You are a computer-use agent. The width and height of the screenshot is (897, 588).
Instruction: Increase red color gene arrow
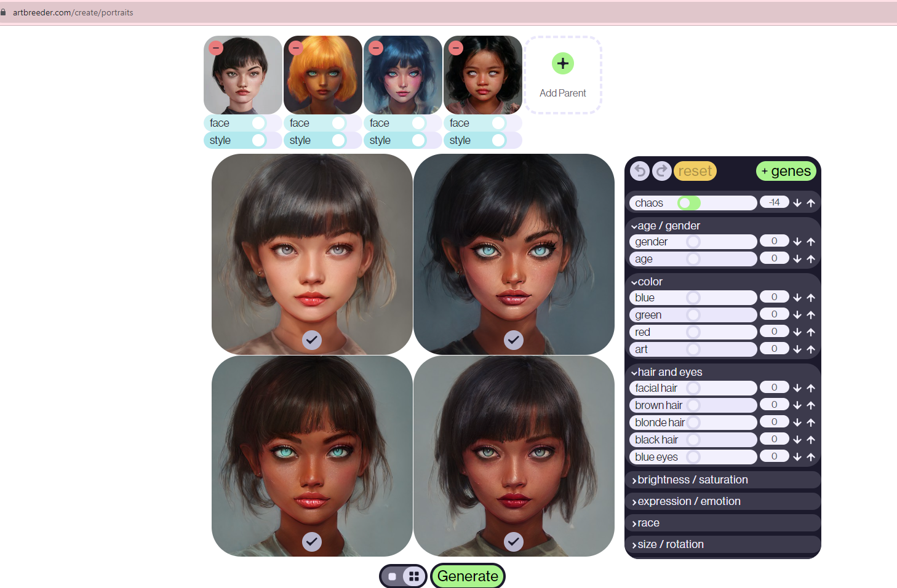811,332
